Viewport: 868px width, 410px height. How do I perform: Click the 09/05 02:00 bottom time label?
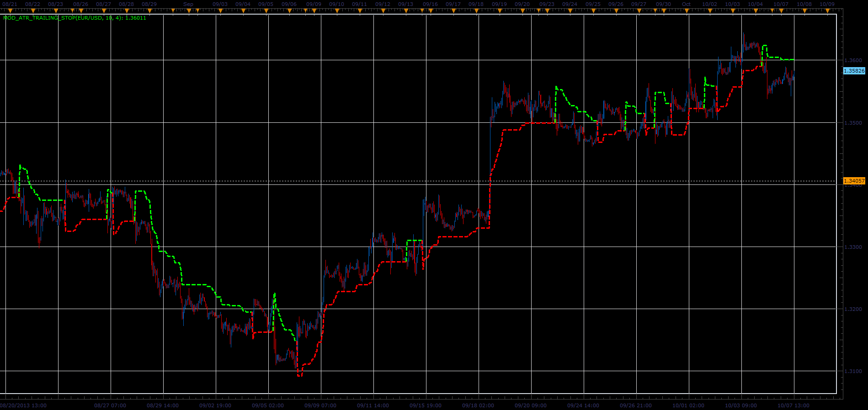[268, 405]
